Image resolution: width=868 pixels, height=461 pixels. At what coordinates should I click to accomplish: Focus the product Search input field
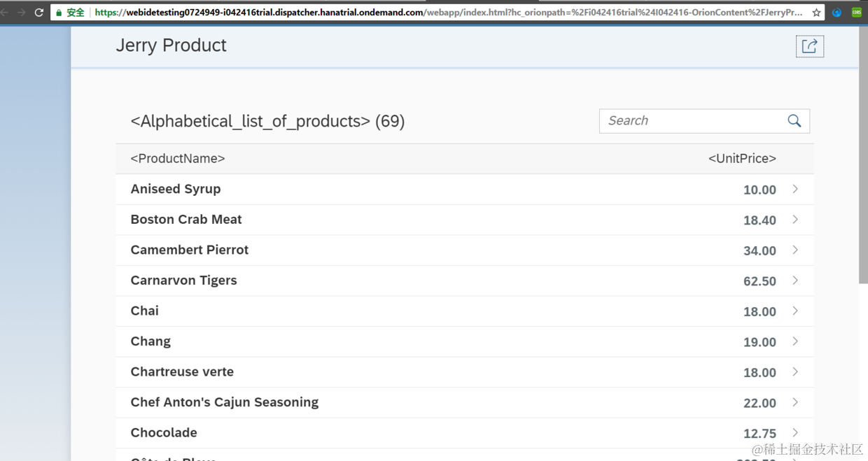[693, 121]
